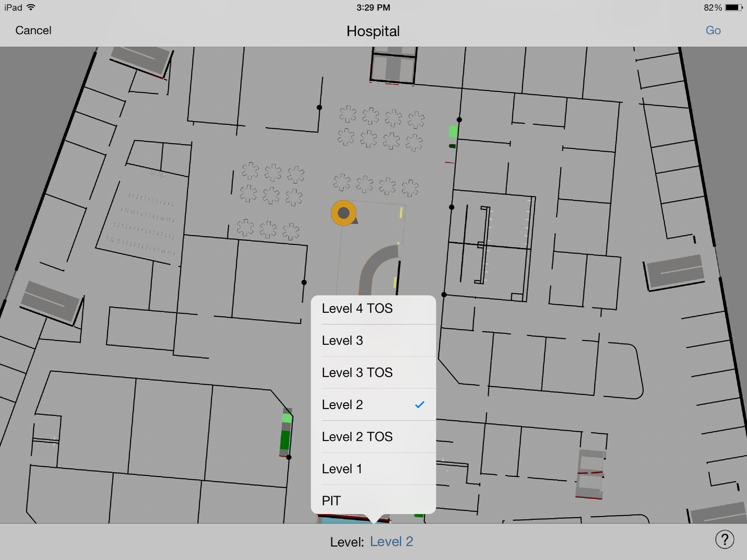Tap the orange location marker pin

coord(343,213)
